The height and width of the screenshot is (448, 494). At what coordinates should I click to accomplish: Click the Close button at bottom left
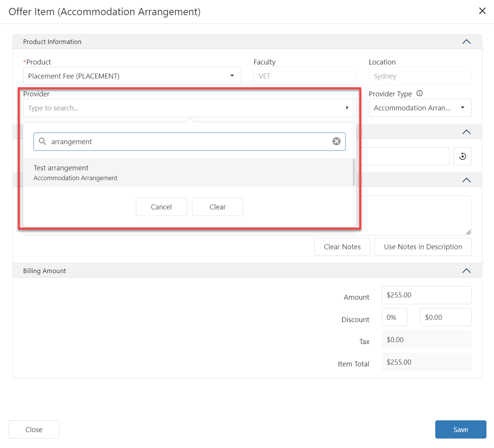[x=34, y=429]
